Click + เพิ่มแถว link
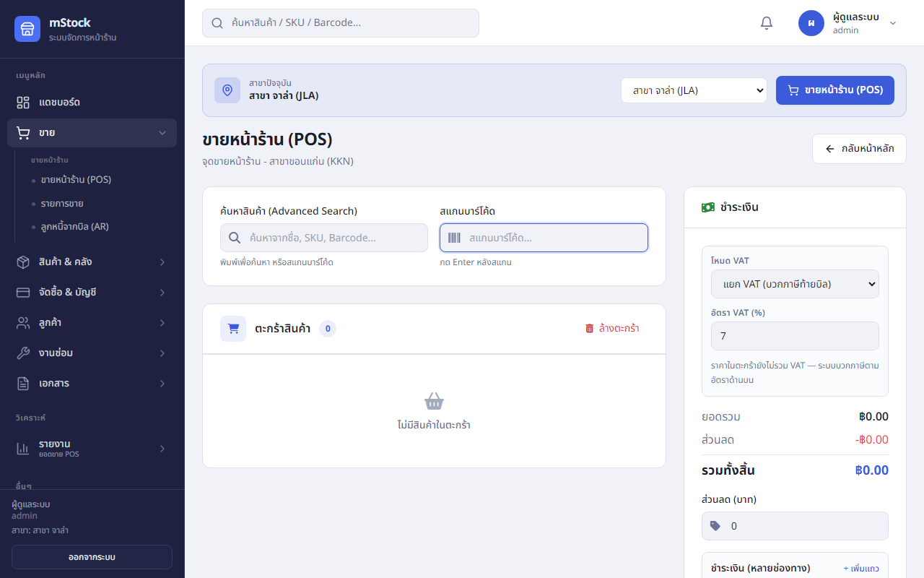Screen dimensions: 924x578 pos(861,569)
